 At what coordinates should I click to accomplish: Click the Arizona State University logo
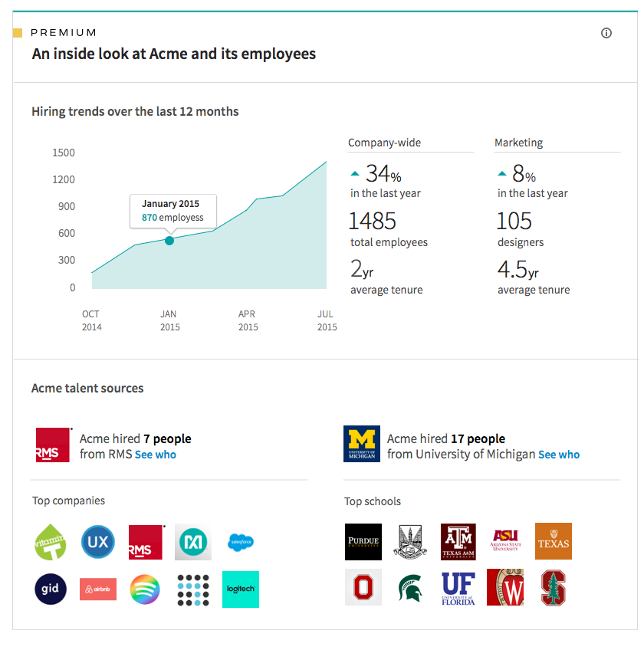click(x=505, y=542)
